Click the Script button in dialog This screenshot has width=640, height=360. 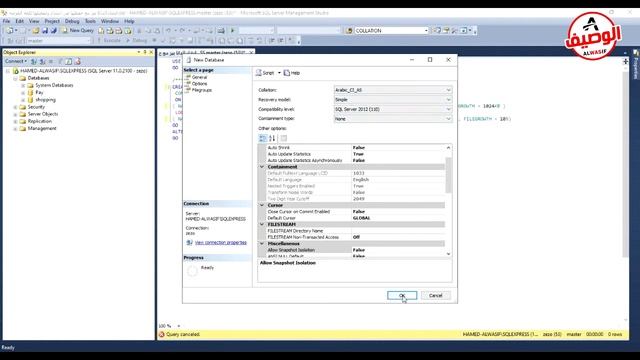[x=265, y=73]
